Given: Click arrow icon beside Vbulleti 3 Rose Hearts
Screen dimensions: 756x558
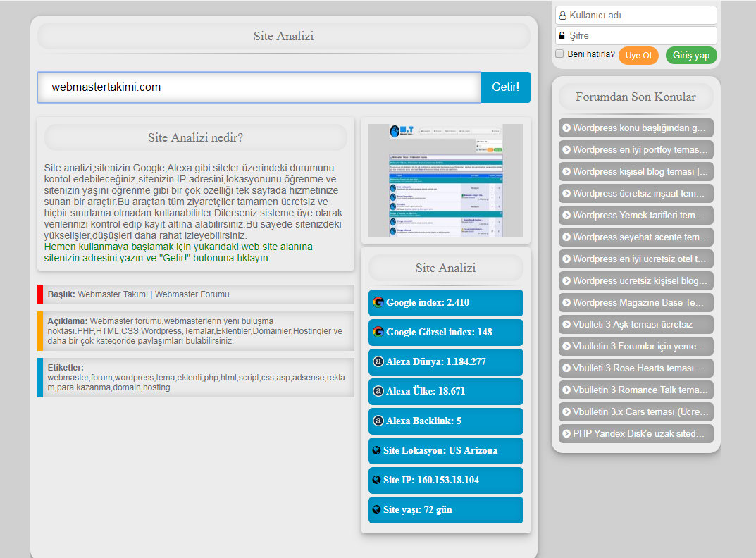Looking at the screenshot, I should click(x=566, y=368).
